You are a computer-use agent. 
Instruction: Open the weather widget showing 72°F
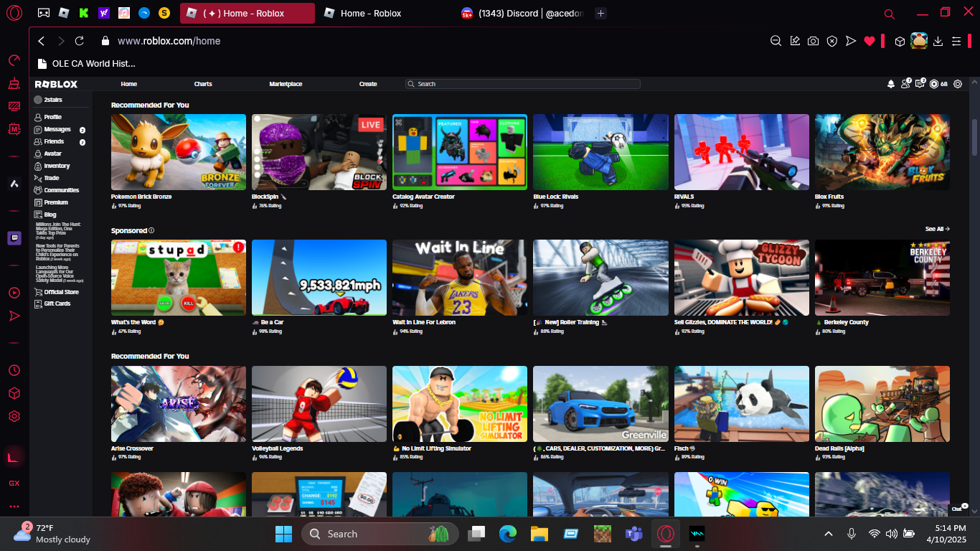[x=52, y=534]
